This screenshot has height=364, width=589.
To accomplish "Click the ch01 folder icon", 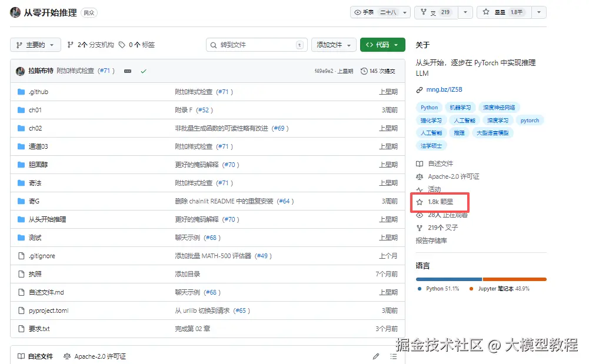I will (21, 110).
